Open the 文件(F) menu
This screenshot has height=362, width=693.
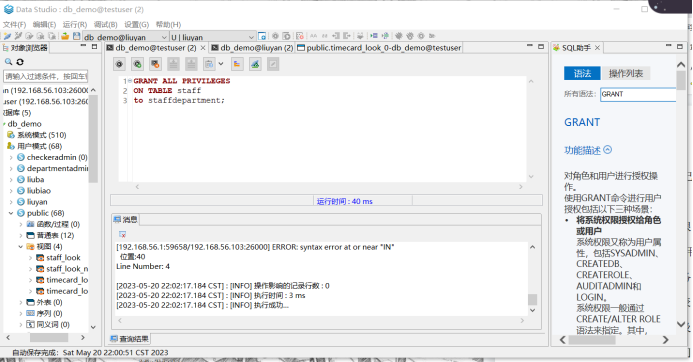point(15,25)
